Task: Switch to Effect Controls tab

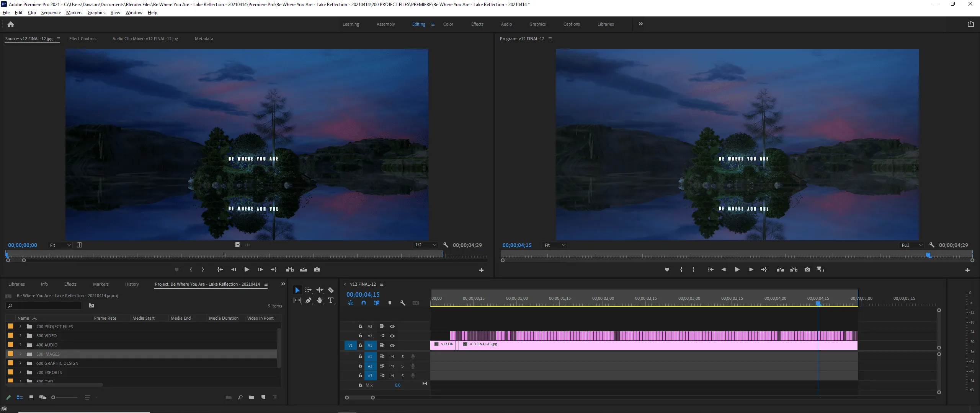Action: (x=83, y=39)
